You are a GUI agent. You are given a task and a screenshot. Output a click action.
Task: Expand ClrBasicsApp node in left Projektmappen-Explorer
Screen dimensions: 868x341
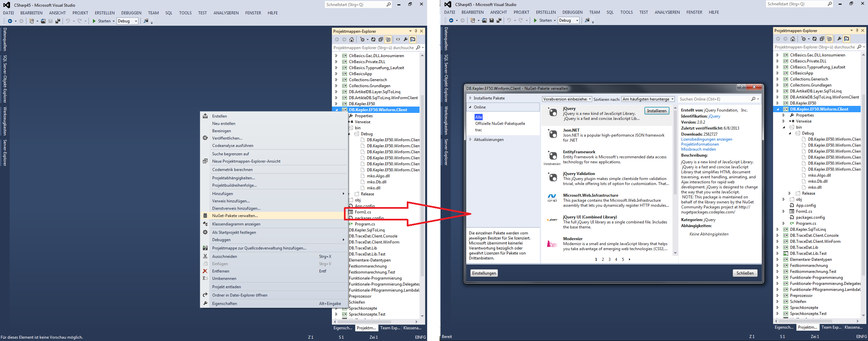click(x=336, y=74)
